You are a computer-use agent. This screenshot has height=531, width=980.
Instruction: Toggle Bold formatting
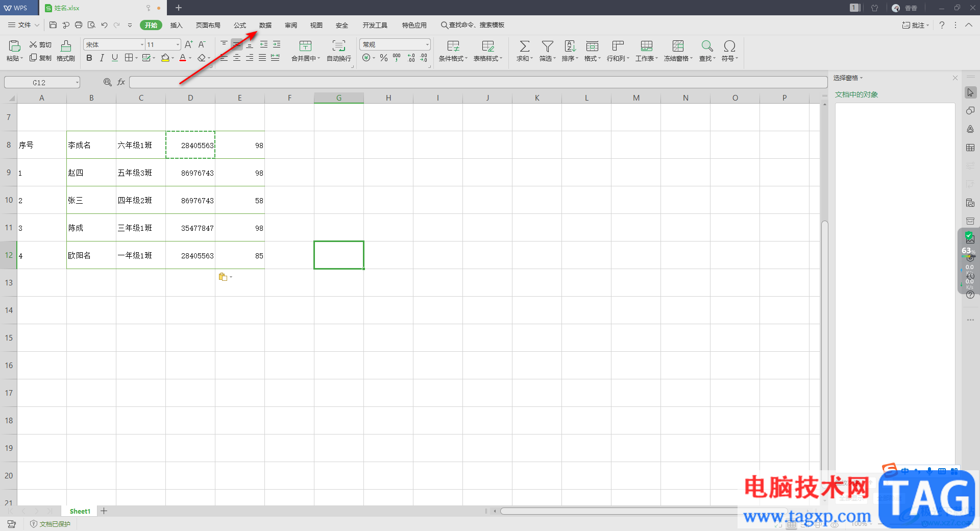(x=89, y=58)
